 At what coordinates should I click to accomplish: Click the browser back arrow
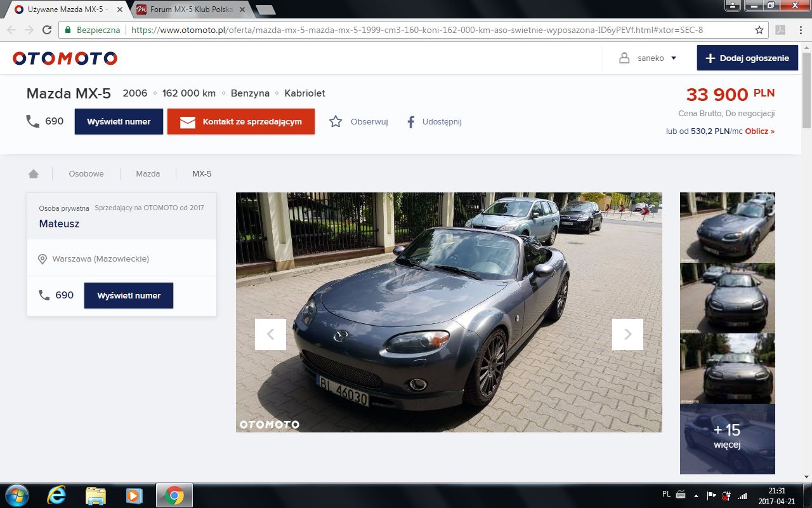tap(11, 30)
